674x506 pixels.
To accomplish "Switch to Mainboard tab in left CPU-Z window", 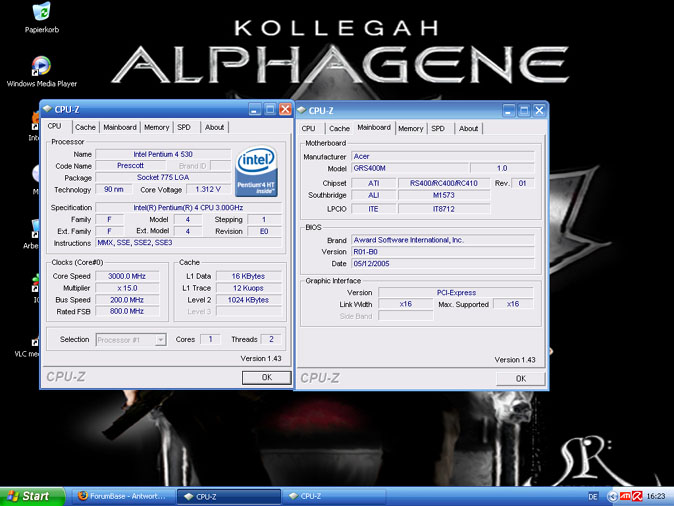I will coord(120,127).
